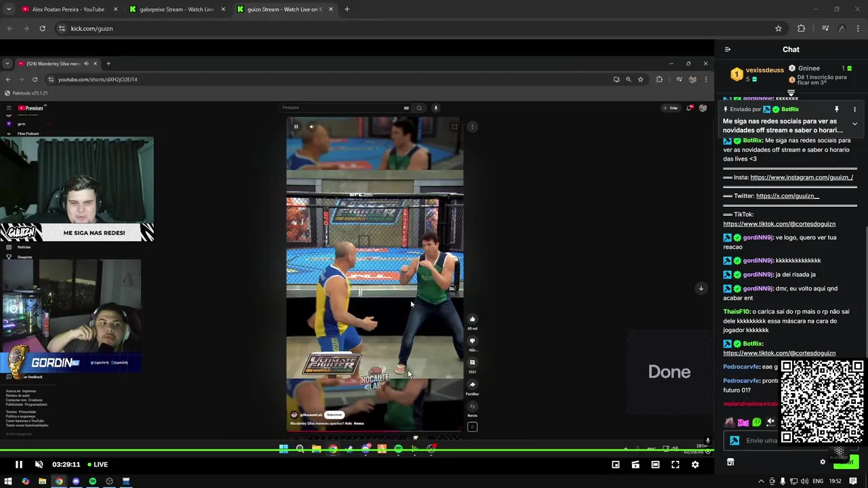The image size is (868, 488).
Task: Open the Twitter x.com/guuizn__ link
Action: coord(787,196)
